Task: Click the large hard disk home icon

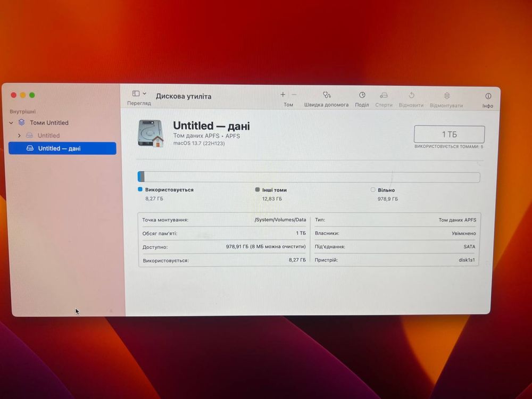Action: (151, 134)
